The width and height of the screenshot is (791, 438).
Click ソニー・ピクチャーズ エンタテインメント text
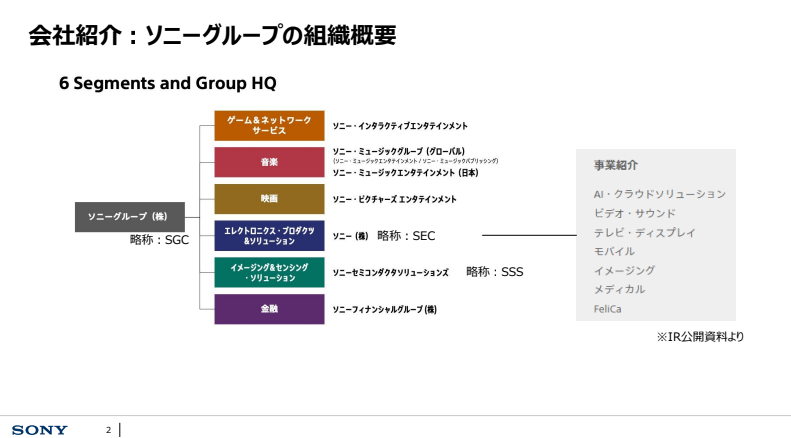(394, 199)
